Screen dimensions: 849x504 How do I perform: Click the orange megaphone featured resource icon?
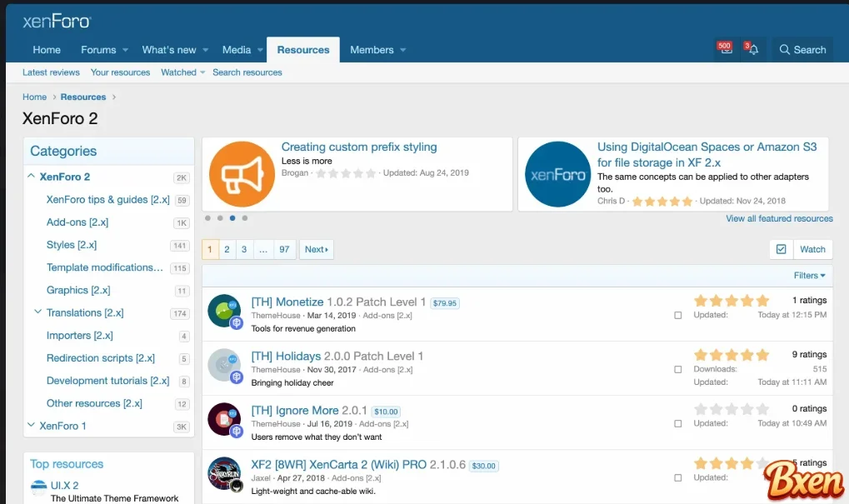242,174
